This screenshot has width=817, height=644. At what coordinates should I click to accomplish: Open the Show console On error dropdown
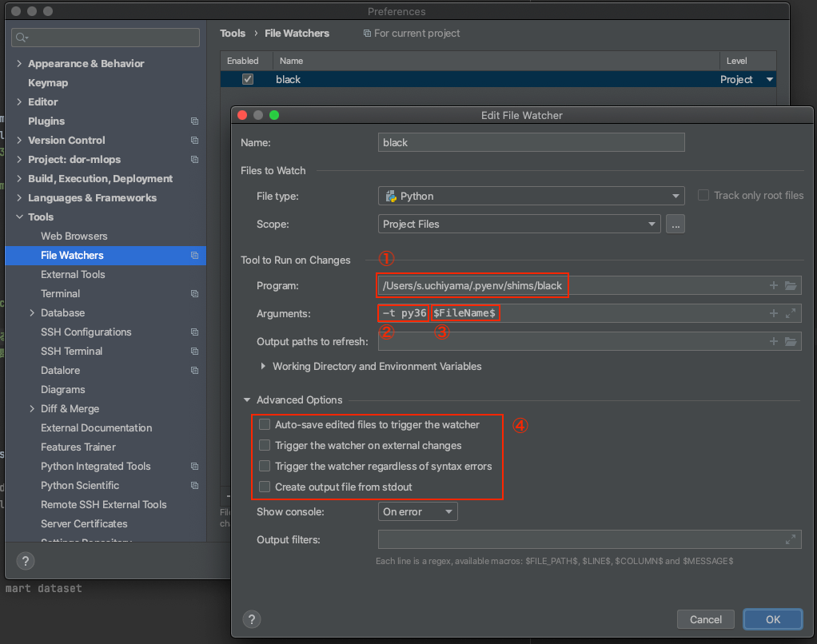pyautogui.click(x=417, y=511)
